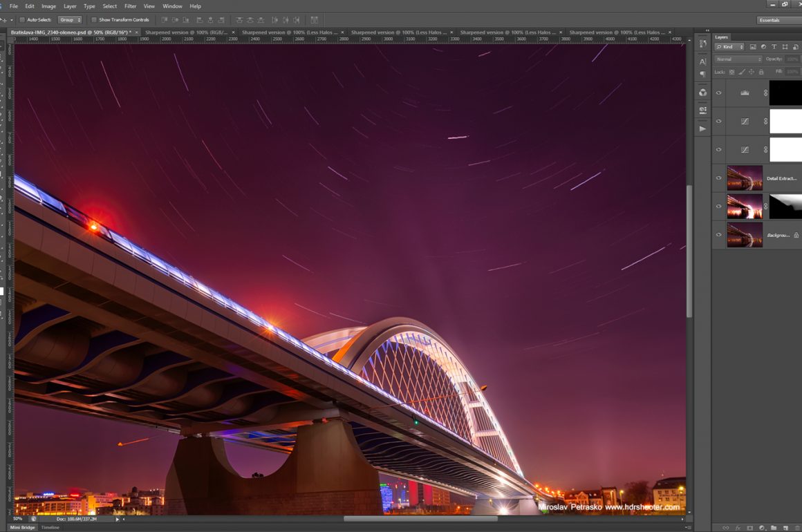Switch to the Timeline tab
Screen dimensions: 802x532
click(50, 527)
